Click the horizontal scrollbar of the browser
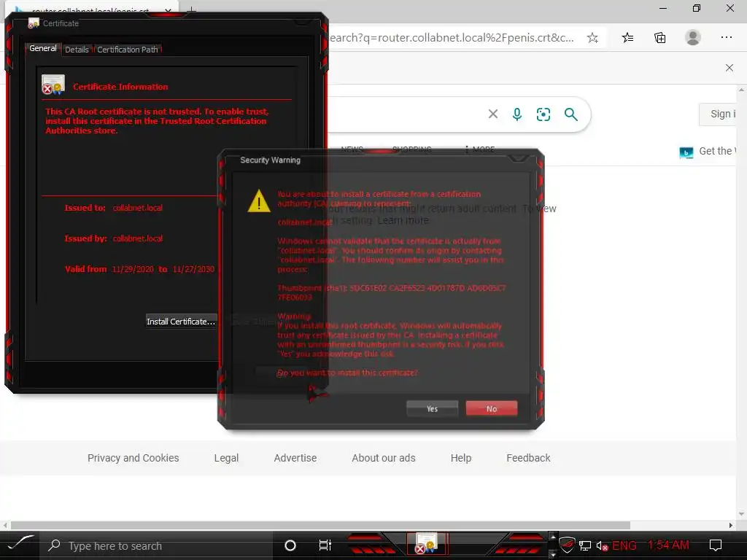The width and height of the screenshot is (747, 560). pos(320,525)
